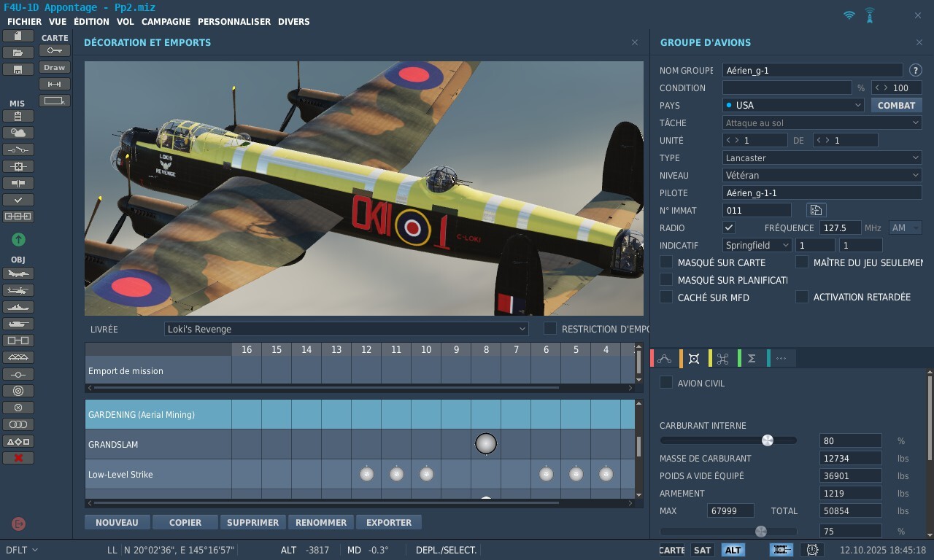Select the airplane group placement tool
Viewport: 934px width, 560px height.
click(x=18, y=273)
